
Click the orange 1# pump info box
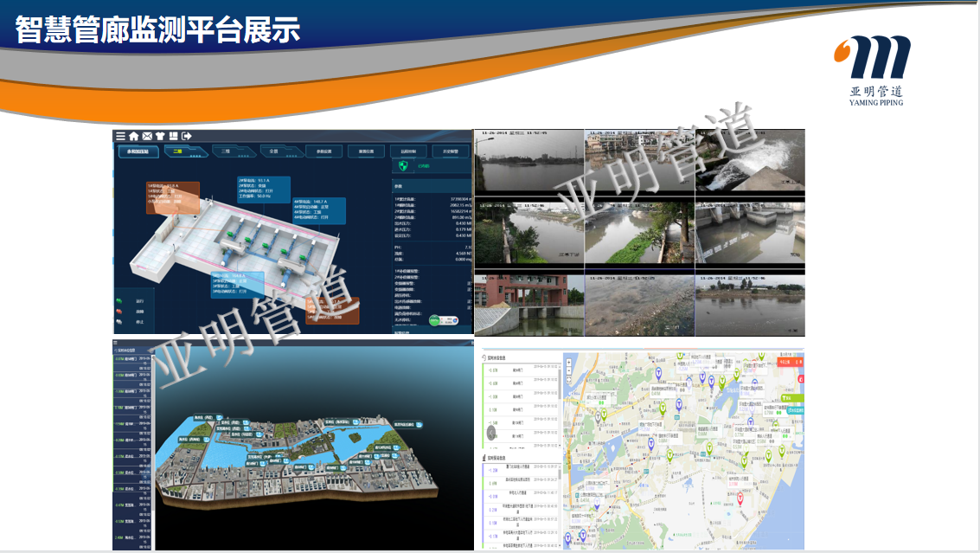[x=172, y=197]
